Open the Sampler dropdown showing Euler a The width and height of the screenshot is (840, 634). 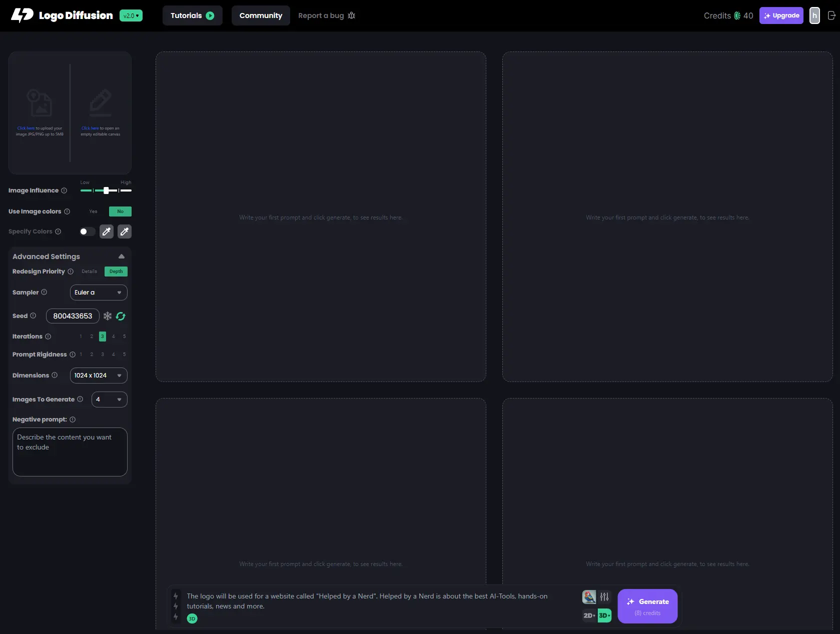(99, 292)
